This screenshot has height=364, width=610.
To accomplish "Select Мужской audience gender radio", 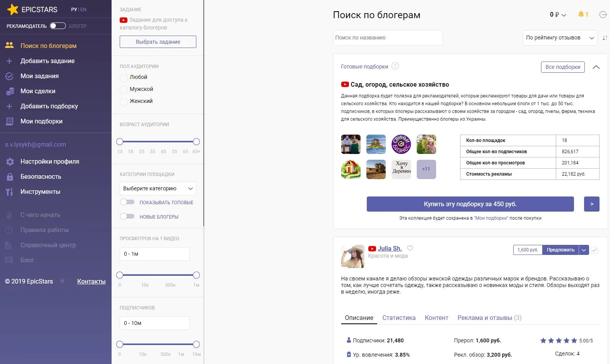I will click(x=124, y=90).
